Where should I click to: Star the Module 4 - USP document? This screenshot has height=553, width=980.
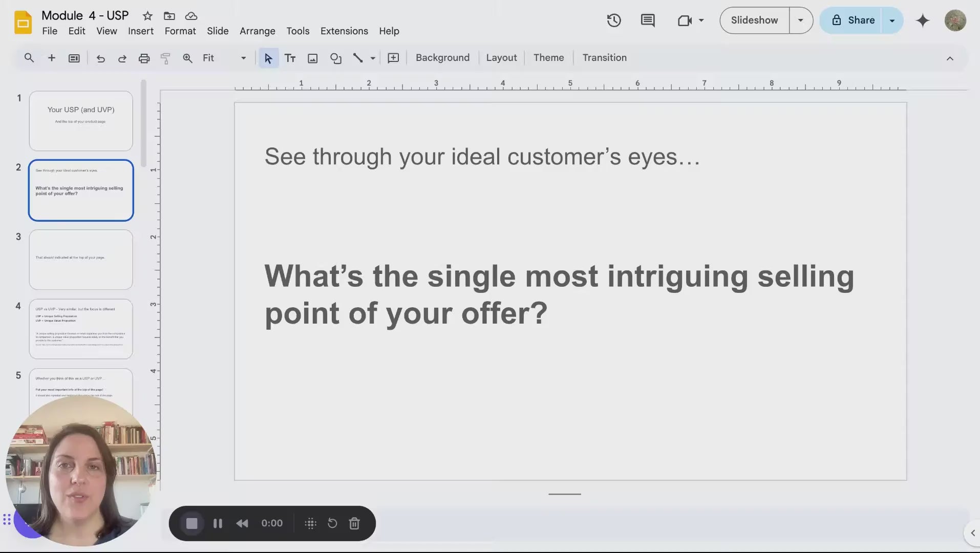(x=147, y=16)
